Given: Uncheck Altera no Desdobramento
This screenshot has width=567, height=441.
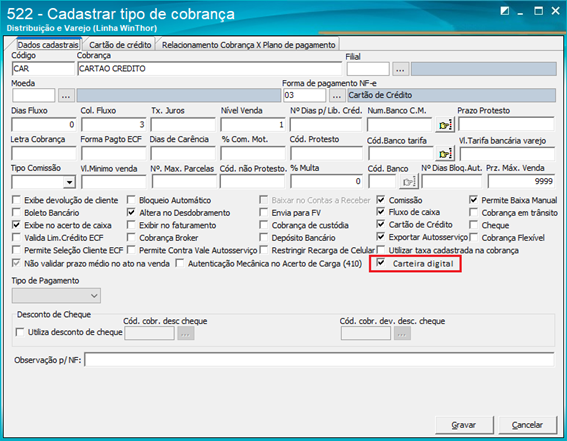Looking at the screenshot, I should 131,212.
